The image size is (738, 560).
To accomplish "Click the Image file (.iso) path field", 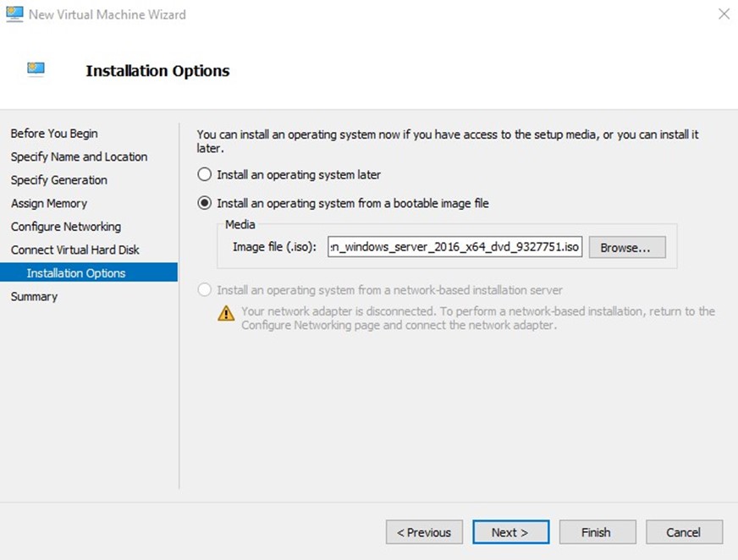I will coord(455,247).
